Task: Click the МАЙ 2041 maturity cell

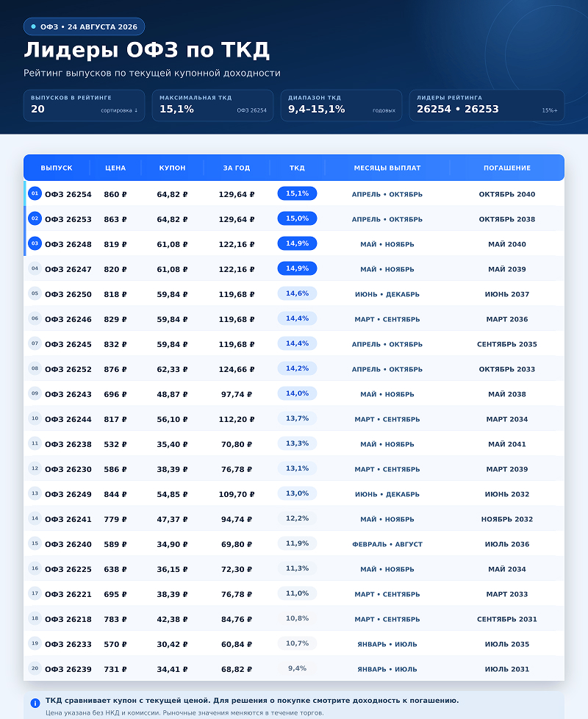Action: click(507, 444)
